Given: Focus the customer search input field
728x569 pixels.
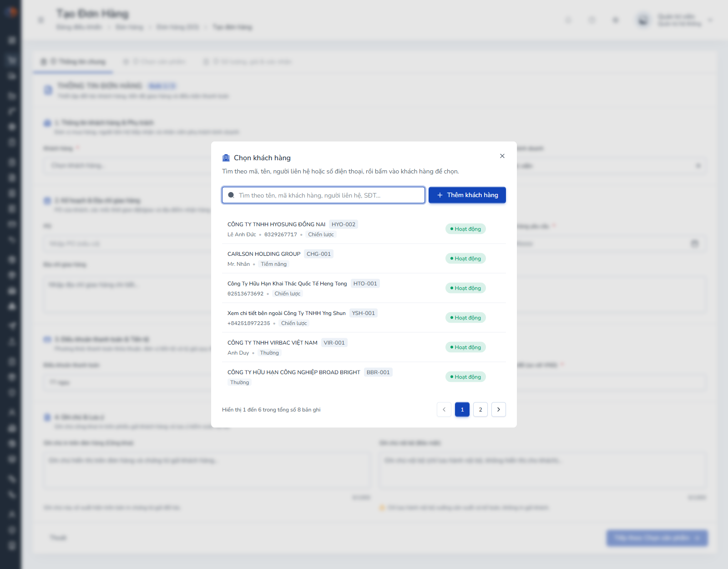Looking at the screenshot, I should point(324,195).
